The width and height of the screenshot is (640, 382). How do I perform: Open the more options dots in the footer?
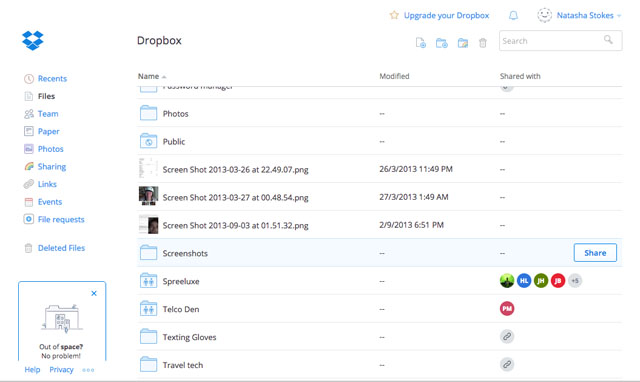coord(88,370)
